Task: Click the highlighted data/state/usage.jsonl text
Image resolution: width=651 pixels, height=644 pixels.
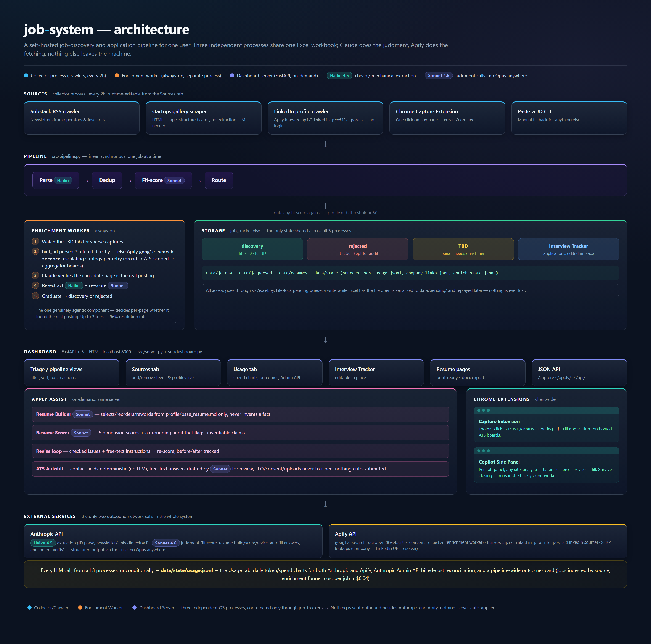Action: tap(187, 570)
